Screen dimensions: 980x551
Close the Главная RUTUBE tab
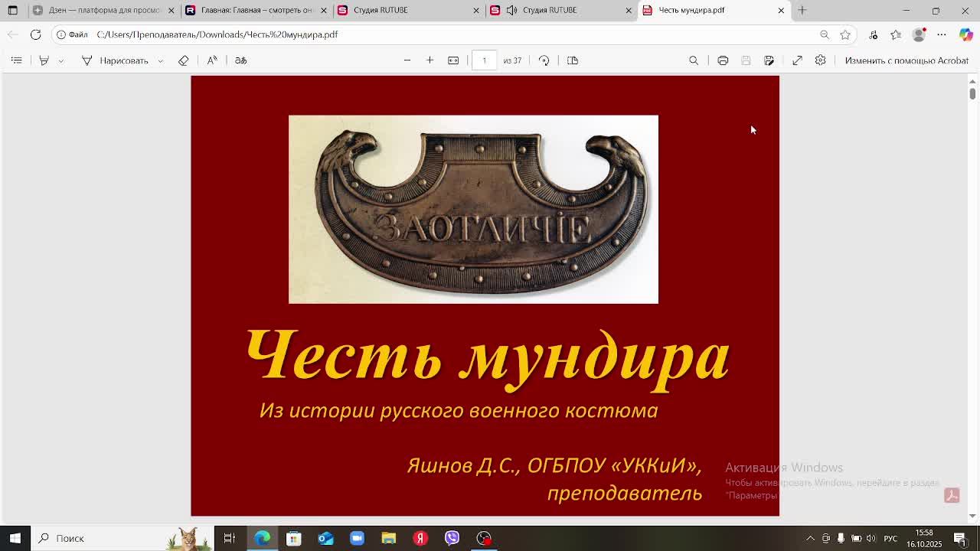point(323,10)
